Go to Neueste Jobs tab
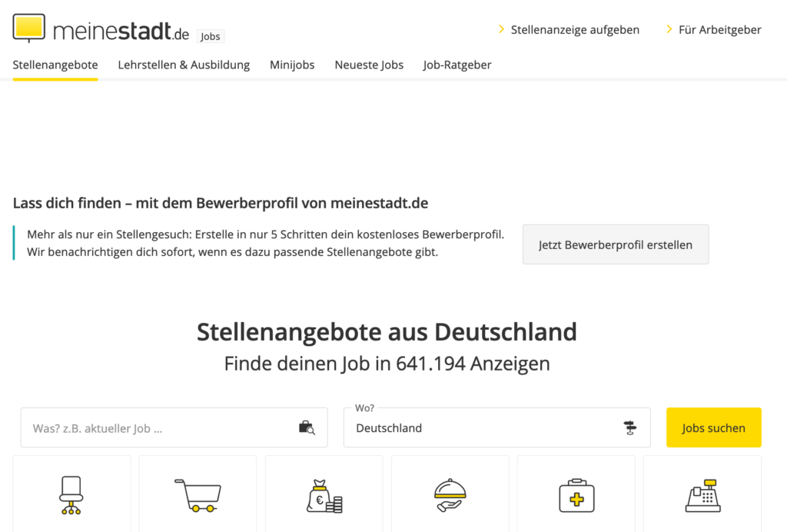This screenshot has height=532, width=787. 369,65
